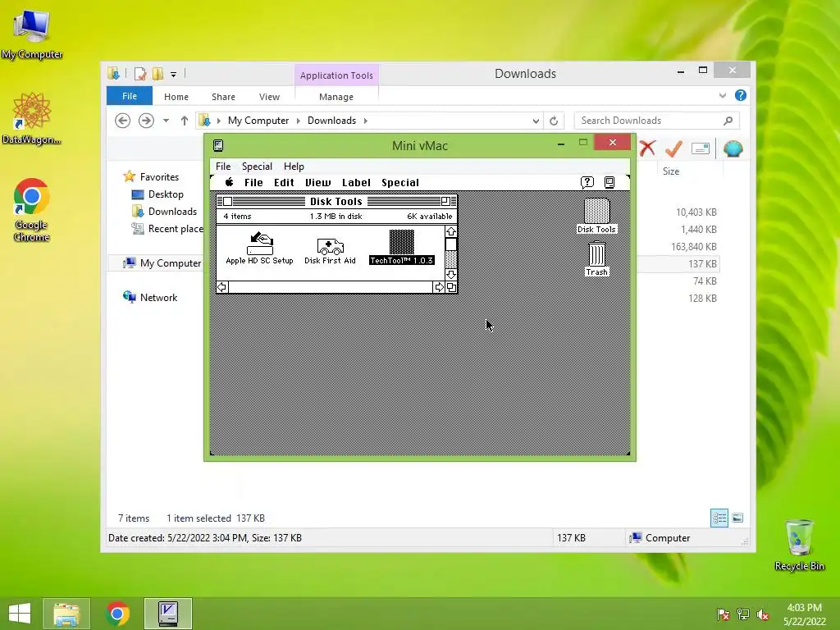Click the Balloon Help question mark icon
The height and width of the screenshot is (630, 840).
tap(587, 182)
